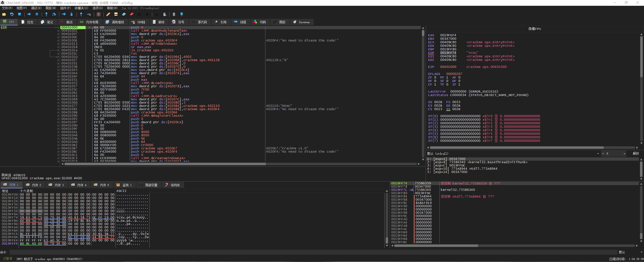The width and height of the screenshot is (644, 262).
Task: Click the Restart debugging icon
Action: pos(12,14)
